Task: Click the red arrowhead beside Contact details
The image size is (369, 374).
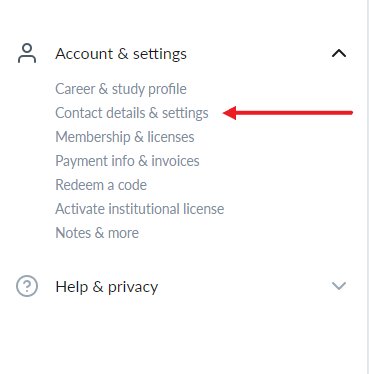Action: coord(230,113)
